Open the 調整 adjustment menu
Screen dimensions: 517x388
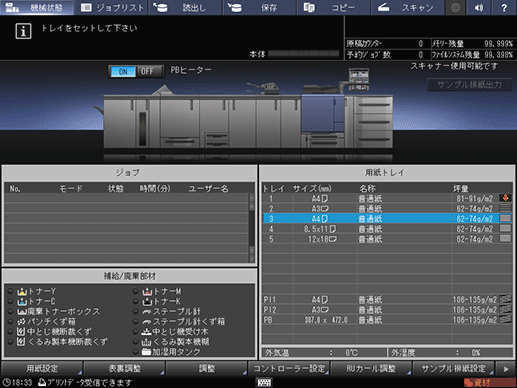tap(207, 369)
